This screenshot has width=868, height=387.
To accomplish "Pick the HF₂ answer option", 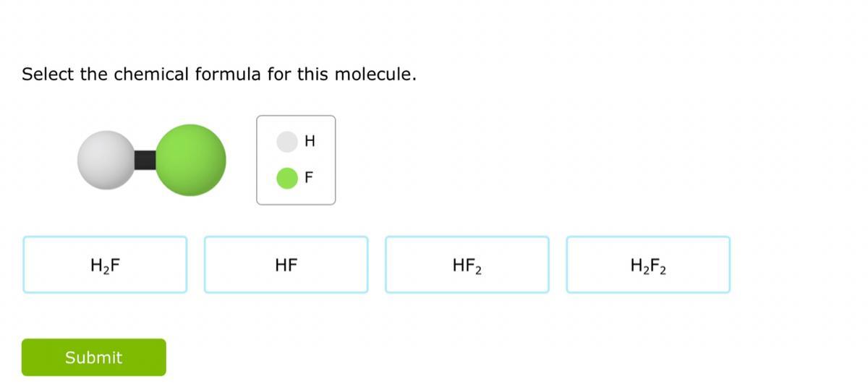I will [467, 265].
